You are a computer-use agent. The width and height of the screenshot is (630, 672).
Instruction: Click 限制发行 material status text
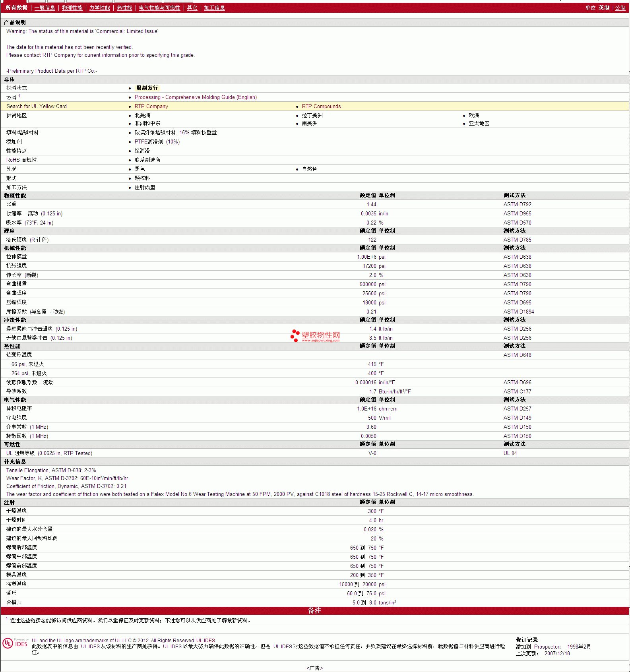pyautogui.click(x=147, y=88)
